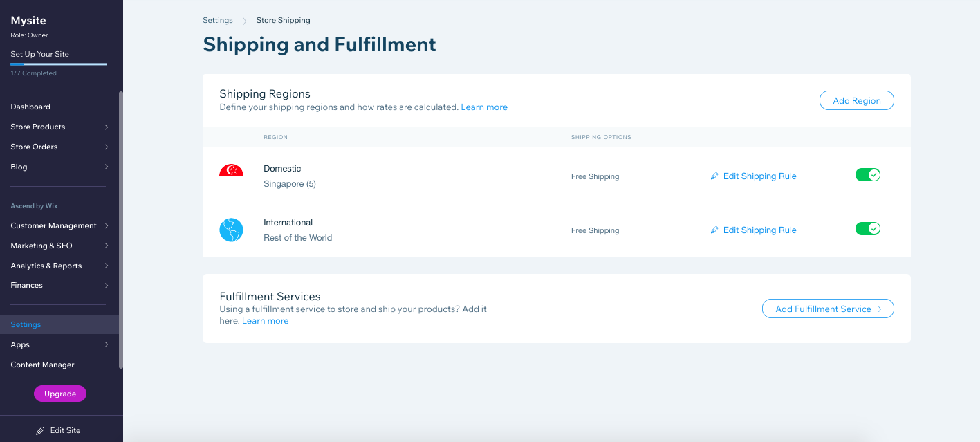Image resolution: width=980 pixels, height=442 pixels.
Task: Click the purple Upgrade button
Action: 60,394
